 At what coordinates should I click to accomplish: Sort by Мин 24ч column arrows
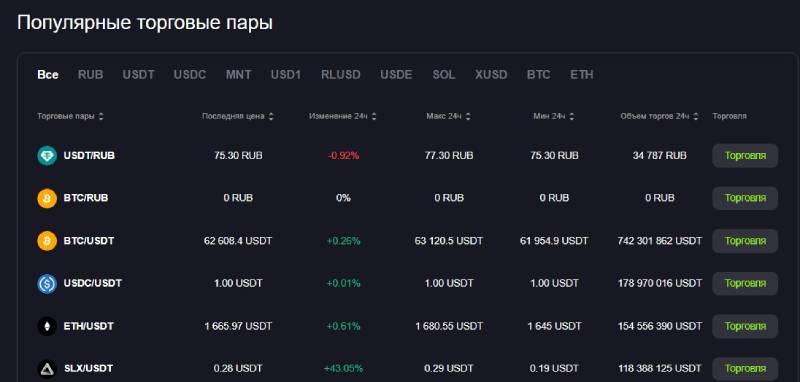tap(571, 117)
